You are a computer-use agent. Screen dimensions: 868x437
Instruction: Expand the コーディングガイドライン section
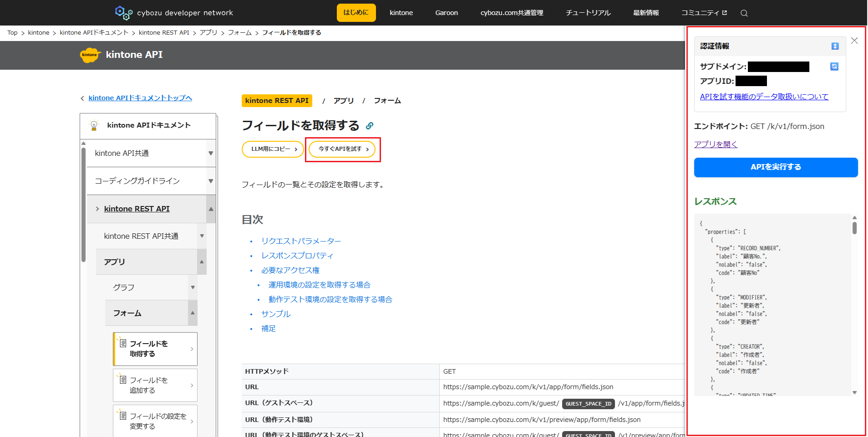(x=211, y=181)
